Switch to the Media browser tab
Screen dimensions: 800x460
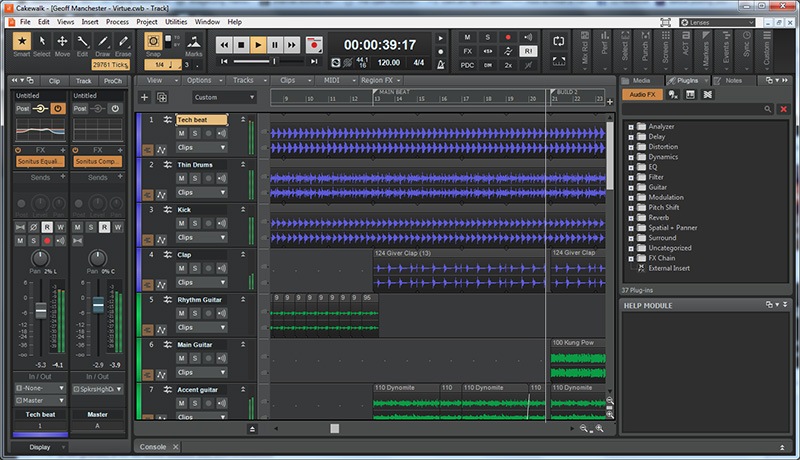pos(641,81)
